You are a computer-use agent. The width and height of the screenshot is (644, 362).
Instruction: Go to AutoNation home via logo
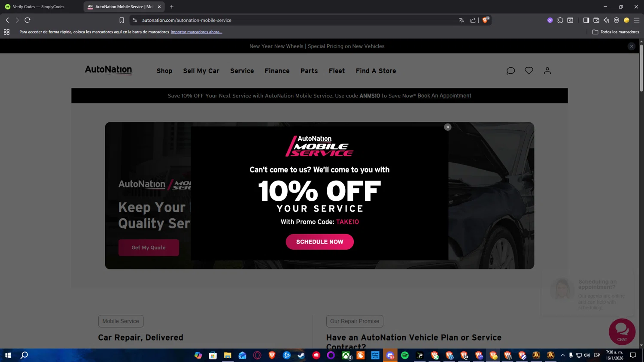pyautogui.click(x=108, y=70)
